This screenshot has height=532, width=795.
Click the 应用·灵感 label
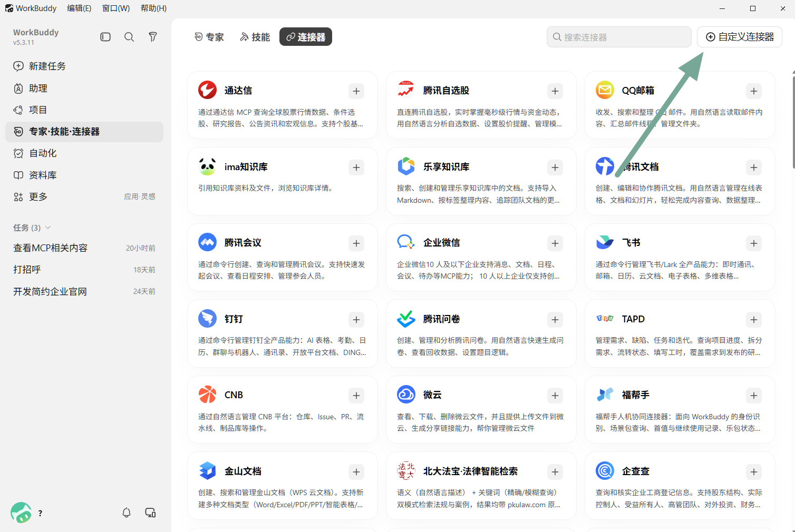pyautogui.click(x=140, y=197)
